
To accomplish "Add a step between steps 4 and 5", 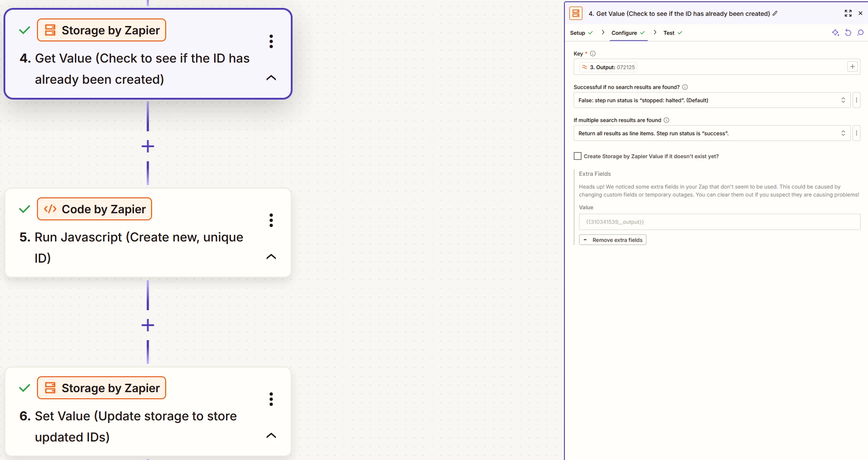I will (x=148, y=146).
